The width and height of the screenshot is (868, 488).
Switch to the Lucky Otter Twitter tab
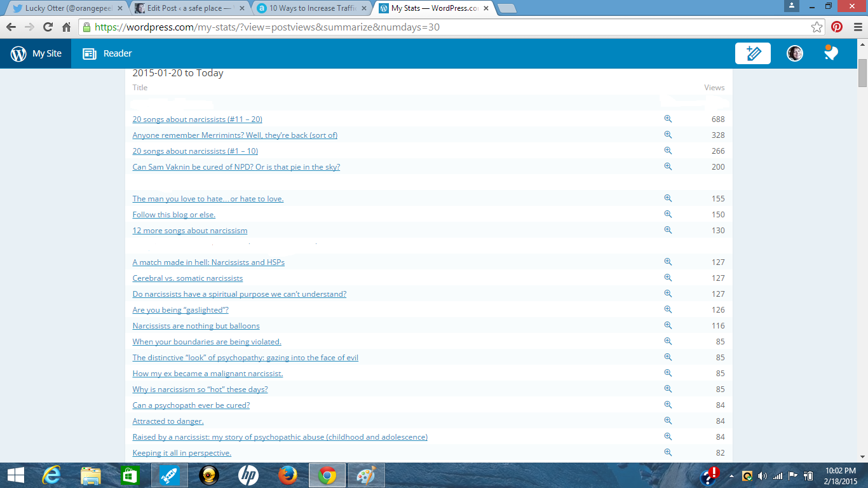[x=64, y=8]
